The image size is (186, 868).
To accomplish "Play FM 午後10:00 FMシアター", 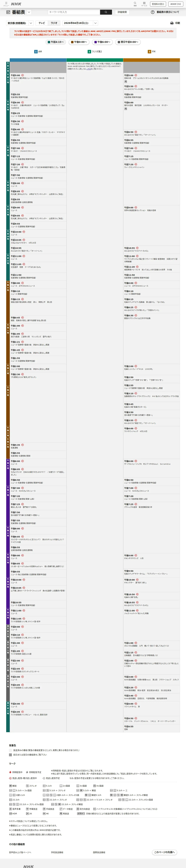I will 137,580.
